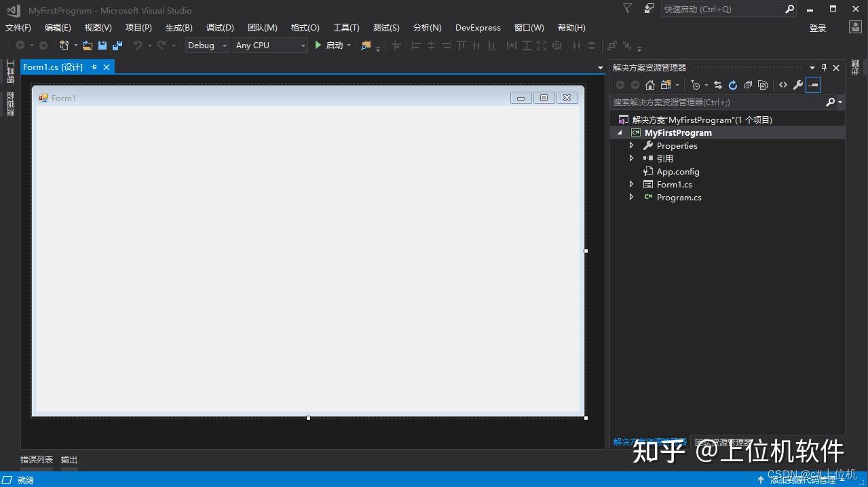Open the 文件(F) menu
The height and width of the screenshot is (487, 868).
pos(18,28)
